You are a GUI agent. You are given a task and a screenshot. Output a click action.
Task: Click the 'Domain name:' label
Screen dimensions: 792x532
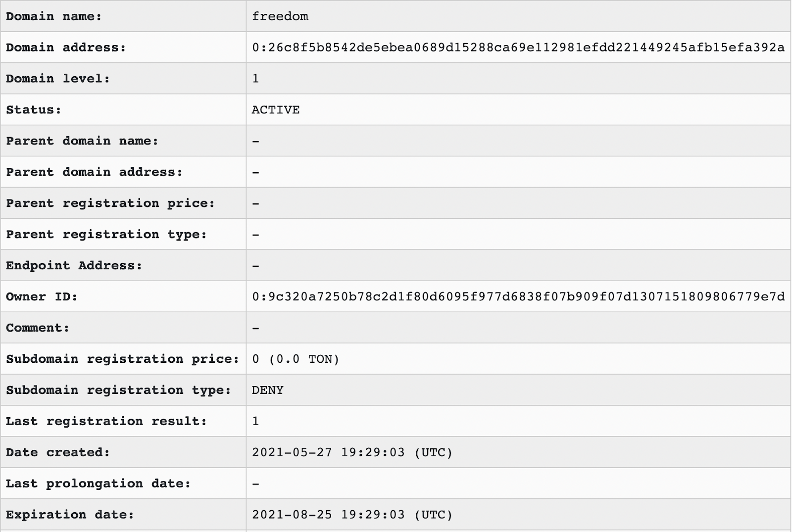(x=54, y=16)
